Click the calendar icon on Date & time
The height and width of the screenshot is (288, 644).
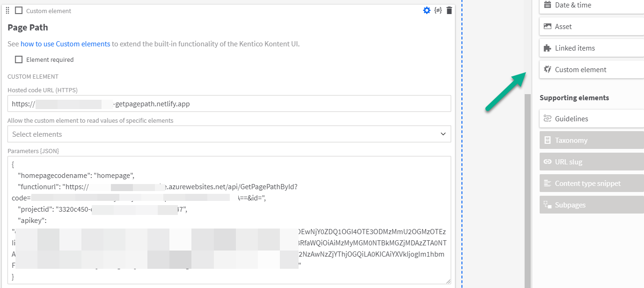(547, 5)
